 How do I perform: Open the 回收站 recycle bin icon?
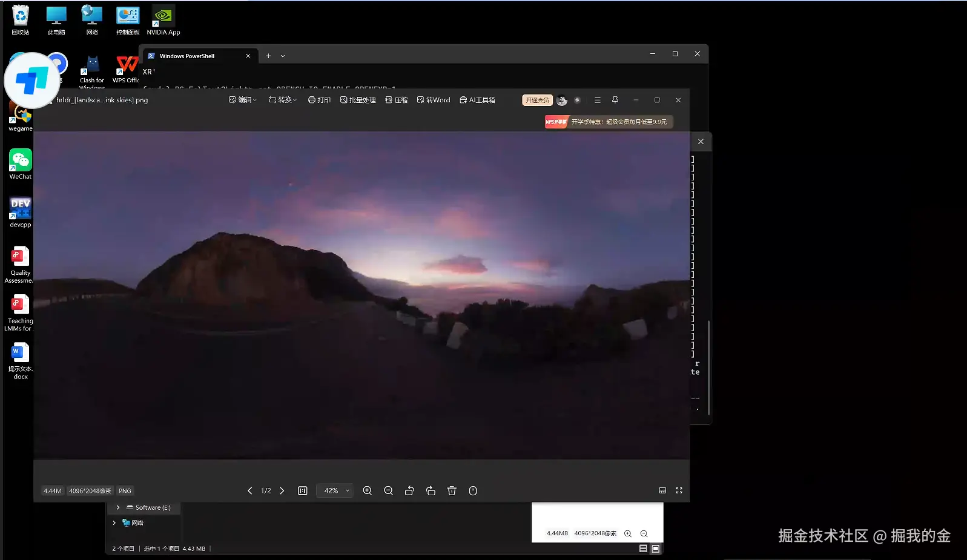pyautogui.click(x=21, y=20)
